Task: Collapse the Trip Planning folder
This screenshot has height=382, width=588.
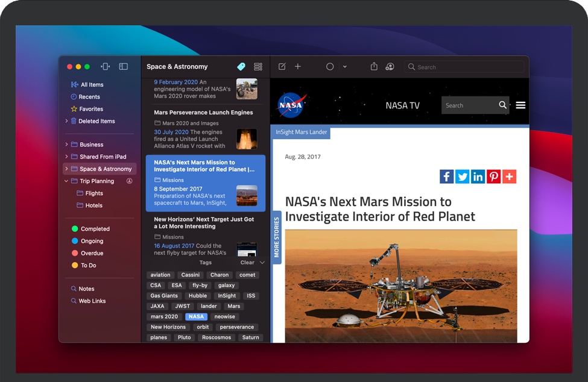Action: [66, 181]
